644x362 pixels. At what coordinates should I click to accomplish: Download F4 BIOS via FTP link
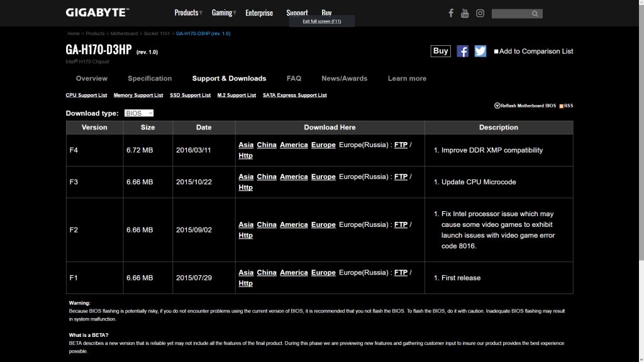(401, 145)
